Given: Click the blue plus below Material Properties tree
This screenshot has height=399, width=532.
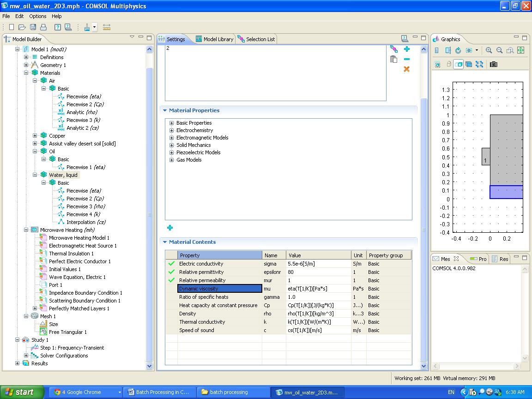Looking at the screenshot, I should pyautogui.click(x=170, y=228).
